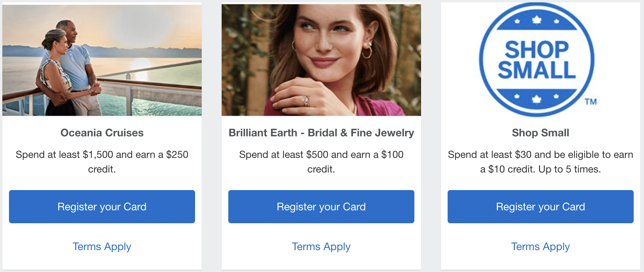This screenshot has height=272, width=644.
Task: Click the $1,500 spend, $250 credit description
Action: pos(102,162)
